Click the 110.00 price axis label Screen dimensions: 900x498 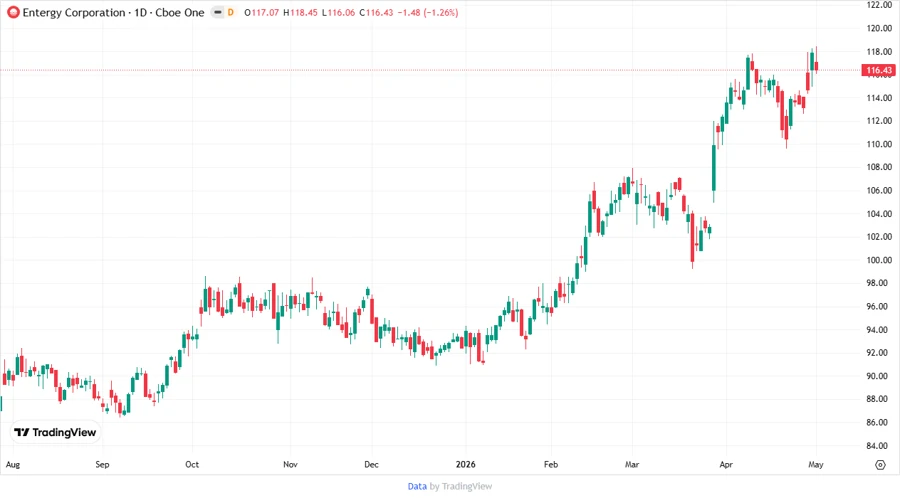pos(879,144)
